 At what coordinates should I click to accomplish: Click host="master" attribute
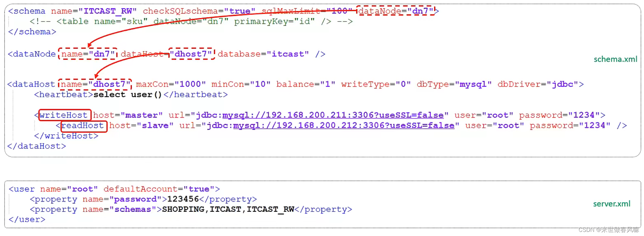(x=128, y=115)
